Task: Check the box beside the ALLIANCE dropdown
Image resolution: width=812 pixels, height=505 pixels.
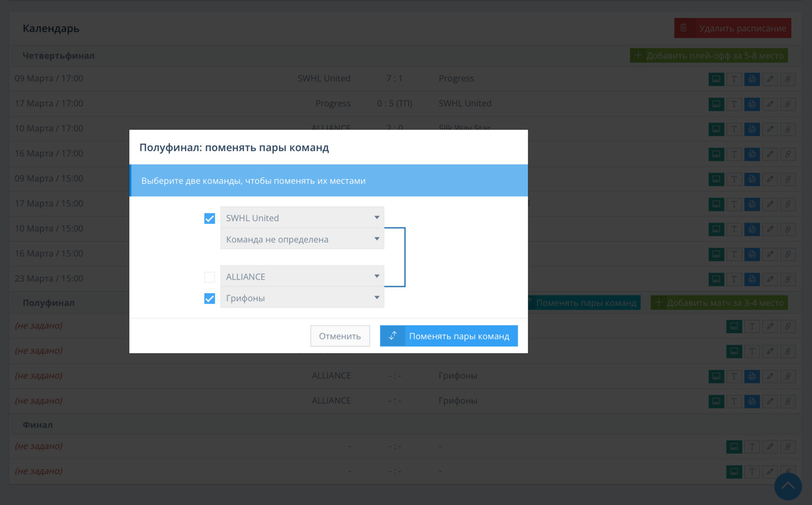Action: point(209,277)
